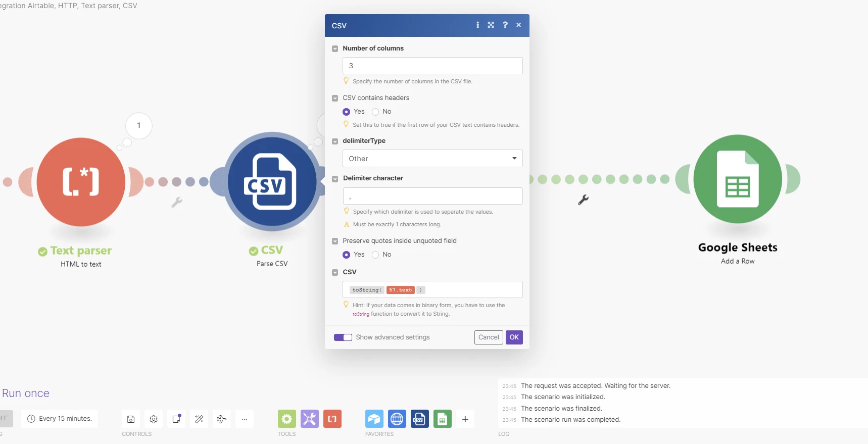Open the green Flow control tools icon
The height and width of the screenshot is (444, 868).
pos(287,419)
